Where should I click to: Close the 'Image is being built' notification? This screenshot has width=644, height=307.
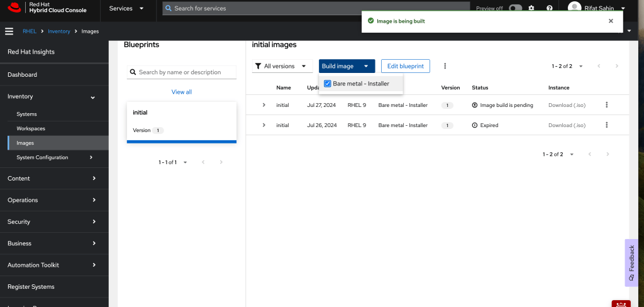[611, 21]
